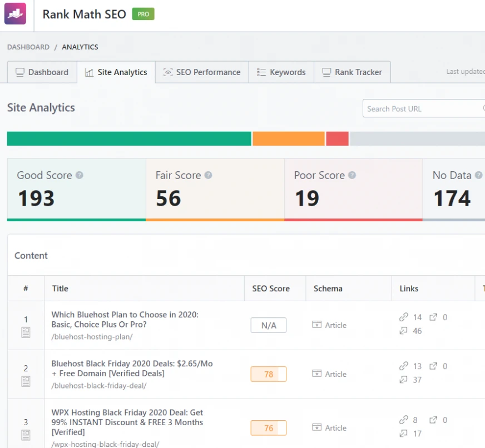Switch to the SEO Performance tab
Viewport: 485px width, 448px height.
[x=202, y=72]
